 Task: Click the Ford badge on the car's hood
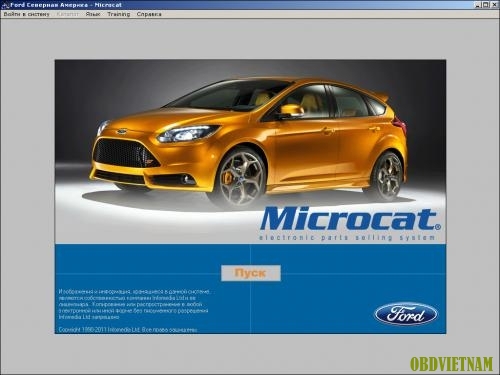(122, 132)
